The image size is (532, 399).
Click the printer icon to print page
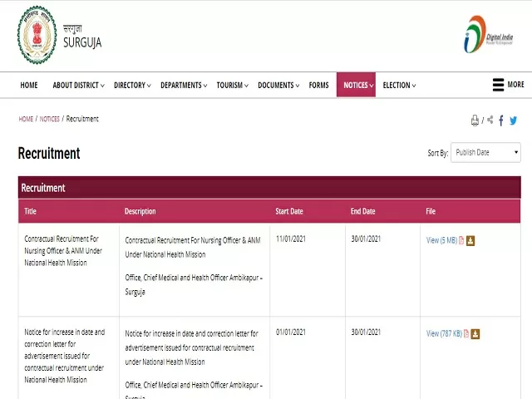tap(475, 121)
